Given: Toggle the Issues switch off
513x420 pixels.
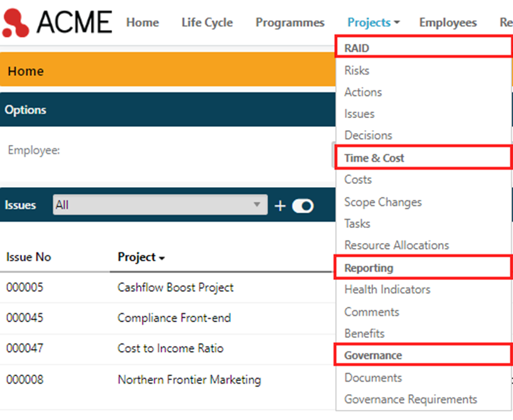Looking at the screenshot, I should pyautogui.click(x=303, y=206).
